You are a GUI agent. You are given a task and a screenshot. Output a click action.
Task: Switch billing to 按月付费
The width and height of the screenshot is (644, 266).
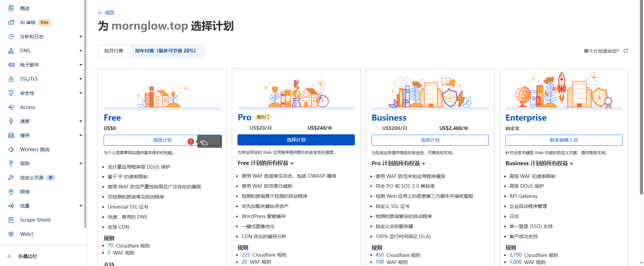114,51
